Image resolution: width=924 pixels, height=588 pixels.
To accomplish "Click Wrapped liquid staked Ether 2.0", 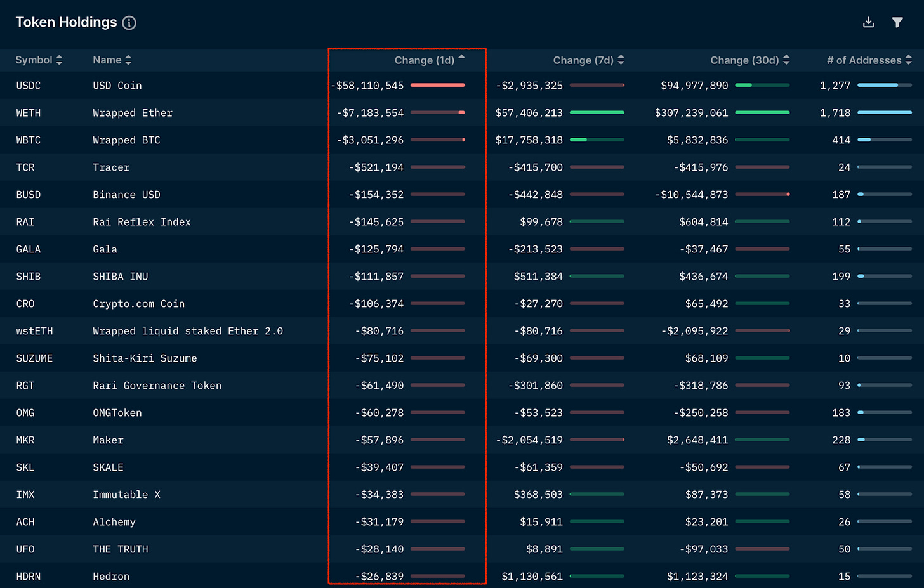I will pyautogui.click(x=188, y=331).
